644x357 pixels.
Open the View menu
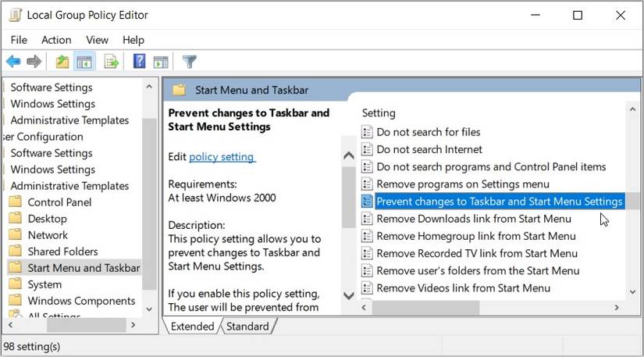(x=98, y=40)
